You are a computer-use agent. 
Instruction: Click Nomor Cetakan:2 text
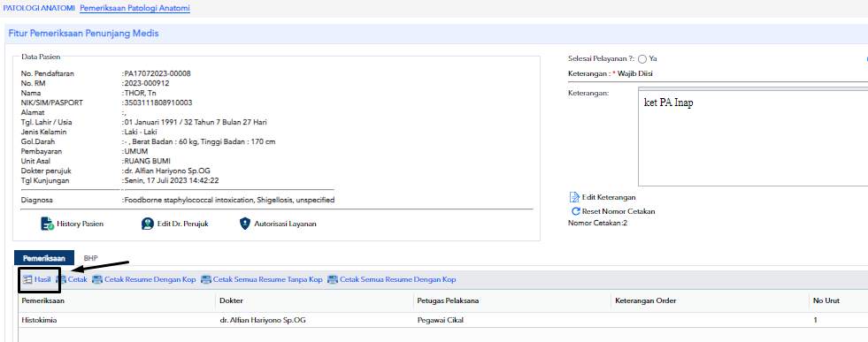pos(597,223)
